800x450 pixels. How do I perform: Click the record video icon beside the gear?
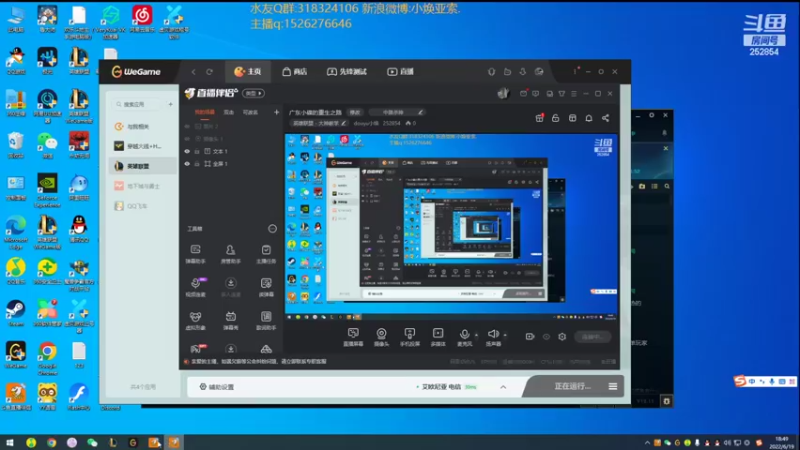pyautogui.click(x=530, y=337)
